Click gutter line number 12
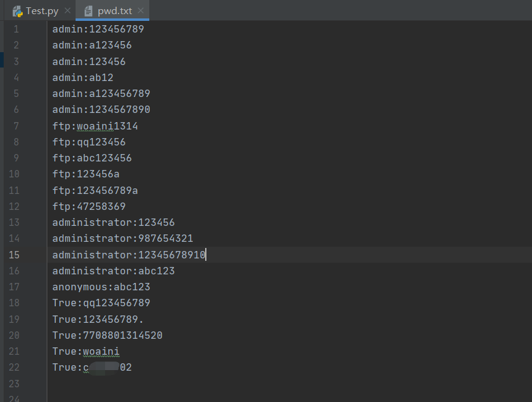The height and width of the screenshot is (402, 532). pos(14,206)
